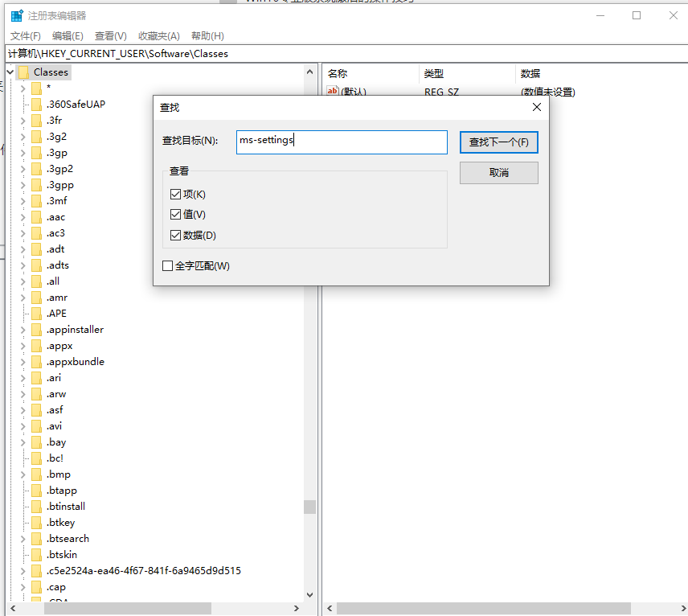Click the .btsearch folder icon
The width and height of the screenshot is (688, 616).
[x=35, y=538]
